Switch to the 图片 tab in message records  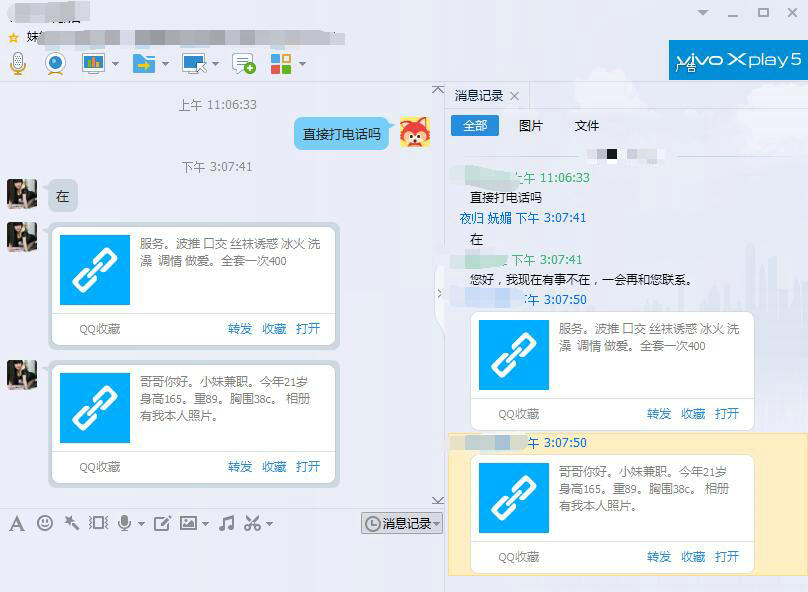tap(533, 126)
